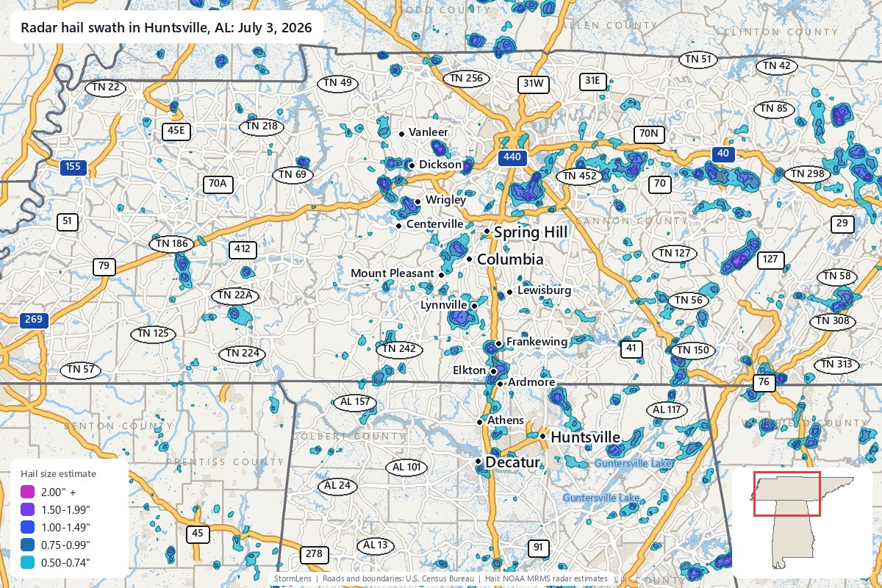
Task: Click the AL 13 route marker
Action: coord(375,545)
